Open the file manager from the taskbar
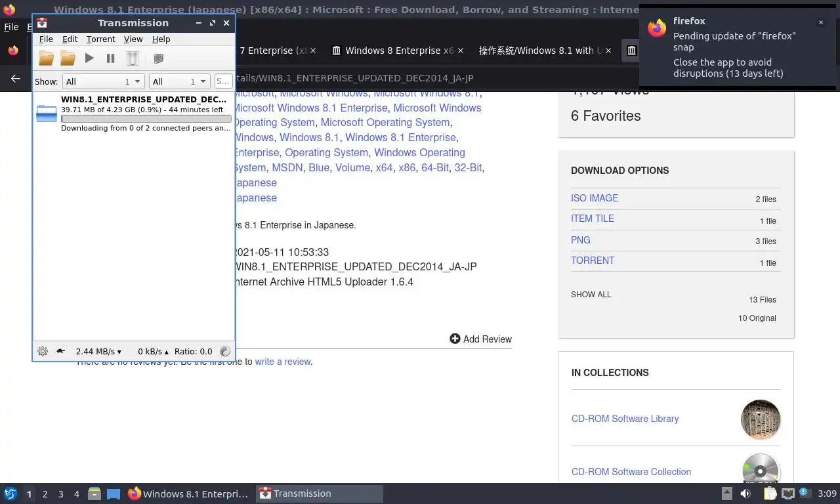Screen dimensions: 840x504 (94, 493)
